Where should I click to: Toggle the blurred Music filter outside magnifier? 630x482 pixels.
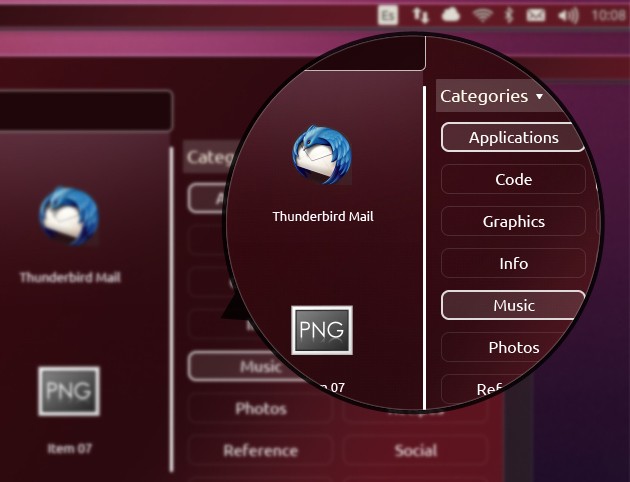245,366
